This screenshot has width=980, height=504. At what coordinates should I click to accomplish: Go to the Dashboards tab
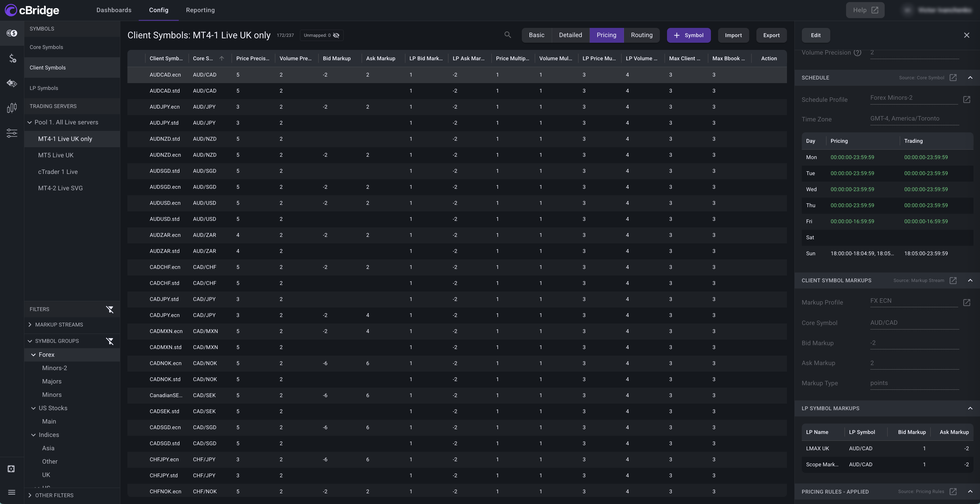pos(114,10)
